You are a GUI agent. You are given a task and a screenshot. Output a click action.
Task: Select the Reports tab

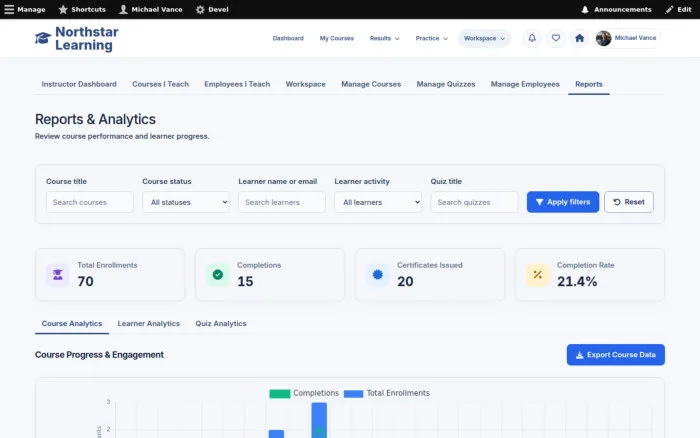click(588, 84)
